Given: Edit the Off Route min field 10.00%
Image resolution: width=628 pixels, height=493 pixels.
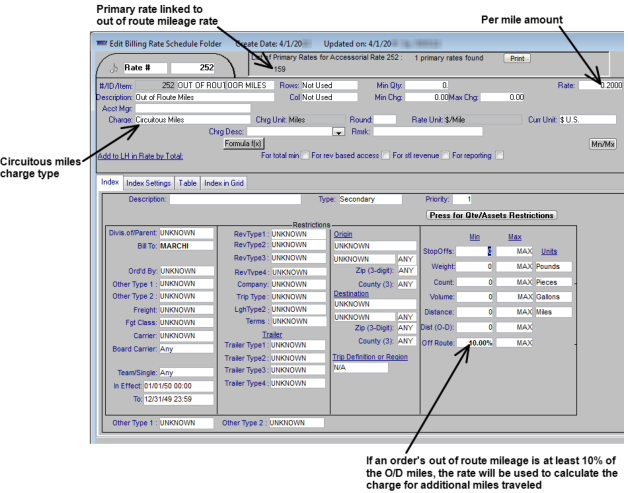Looking at the screenshot, I should click(x=475, y=343).
